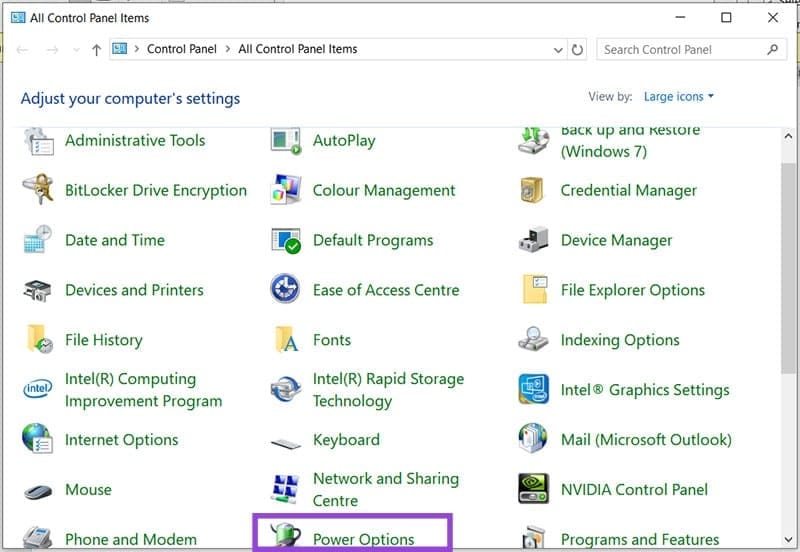This screenshot has height=552, width=800.
Task: Open the Ease of Access Centre icon
Action: 286,290
